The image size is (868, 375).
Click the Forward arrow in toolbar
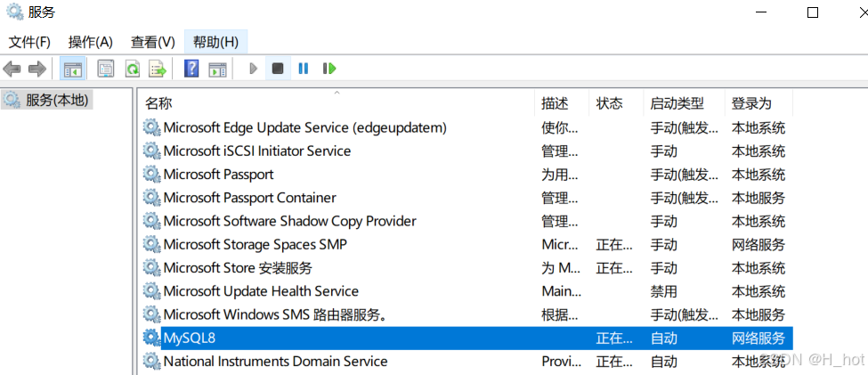37,69
